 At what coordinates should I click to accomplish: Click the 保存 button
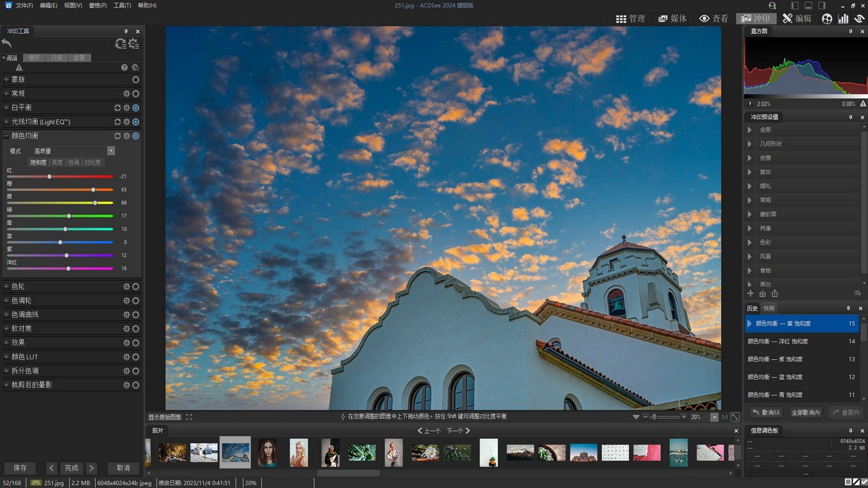pyautogui.click(x=20, y=468)
